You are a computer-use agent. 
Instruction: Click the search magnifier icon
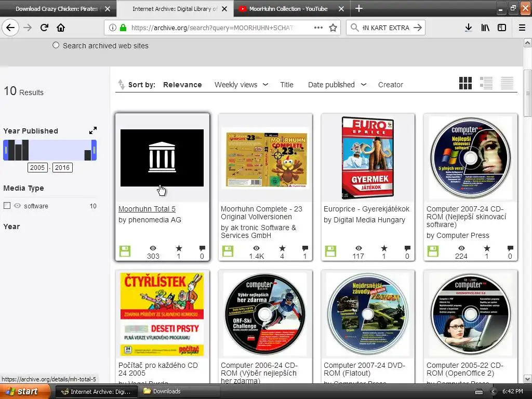[x=354, y=28]
